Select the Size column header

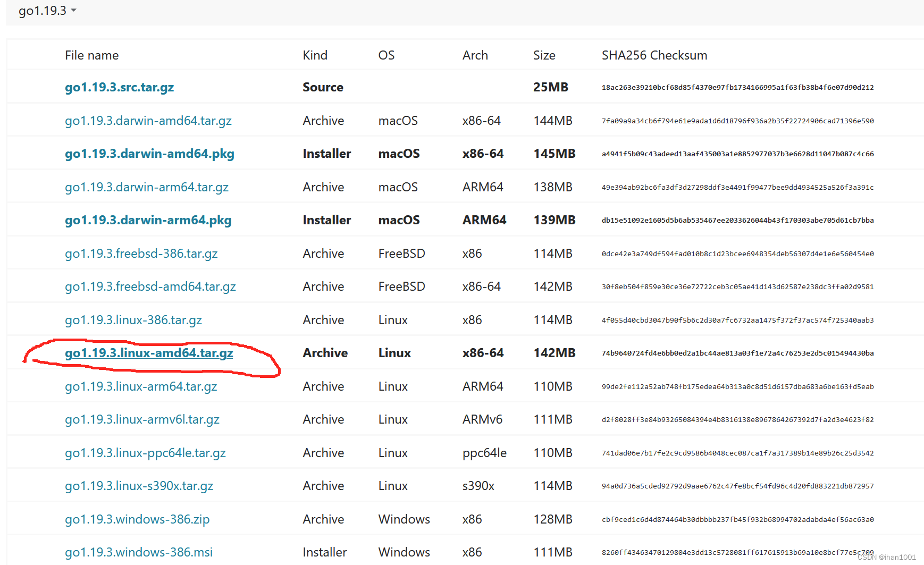click(544, 55)
